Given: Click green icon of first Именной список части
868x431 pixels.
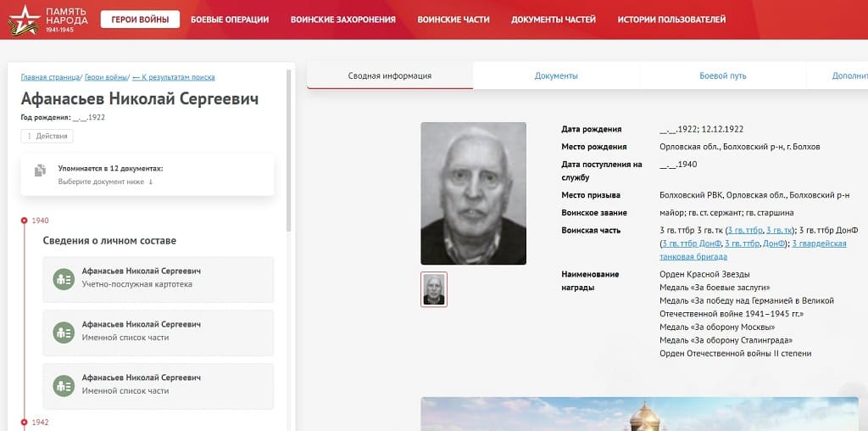Looking at the screenshot, I should coord(64,333).
